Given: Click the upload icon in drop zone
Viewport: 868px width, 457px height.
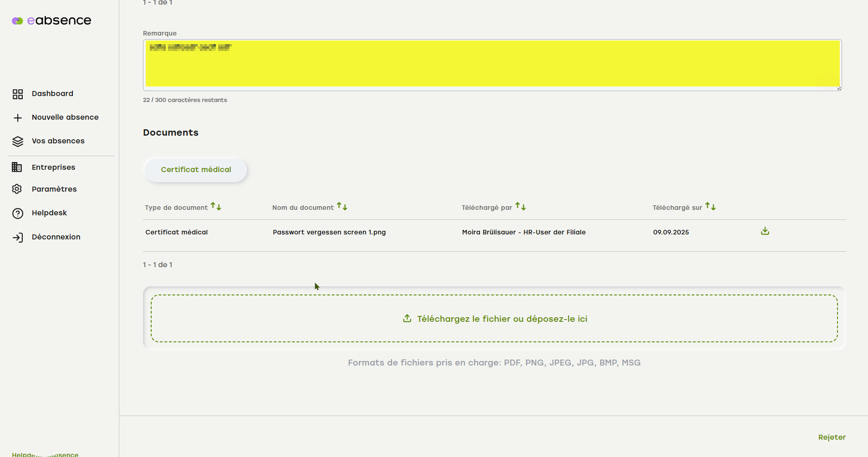Looking at the screenshot, I should click(407, 319).
